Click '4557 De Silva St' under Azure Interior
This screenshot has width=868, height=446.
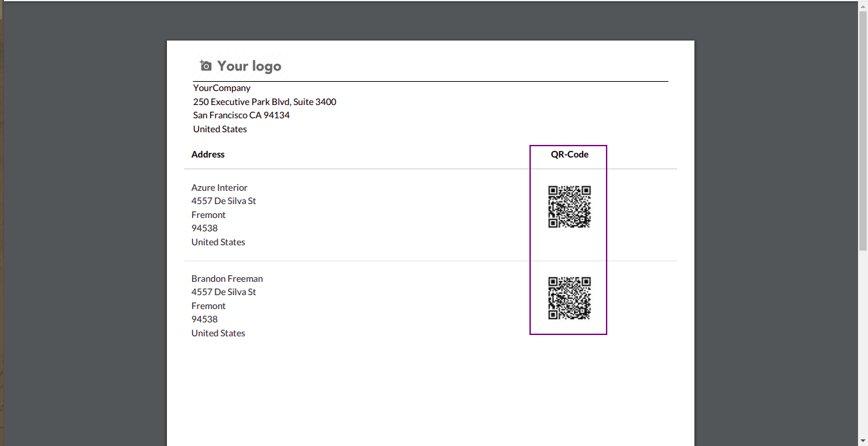click(223, 201)
